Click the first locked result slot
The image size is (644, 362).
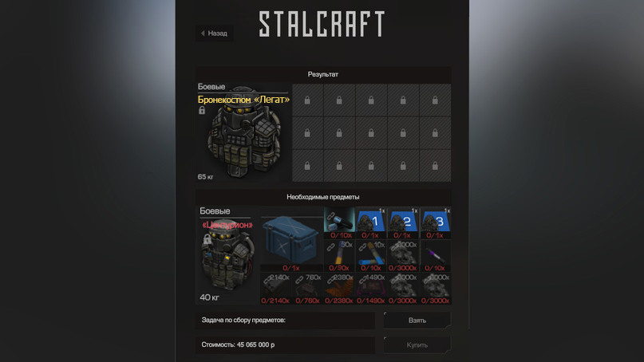coord(307,100)
